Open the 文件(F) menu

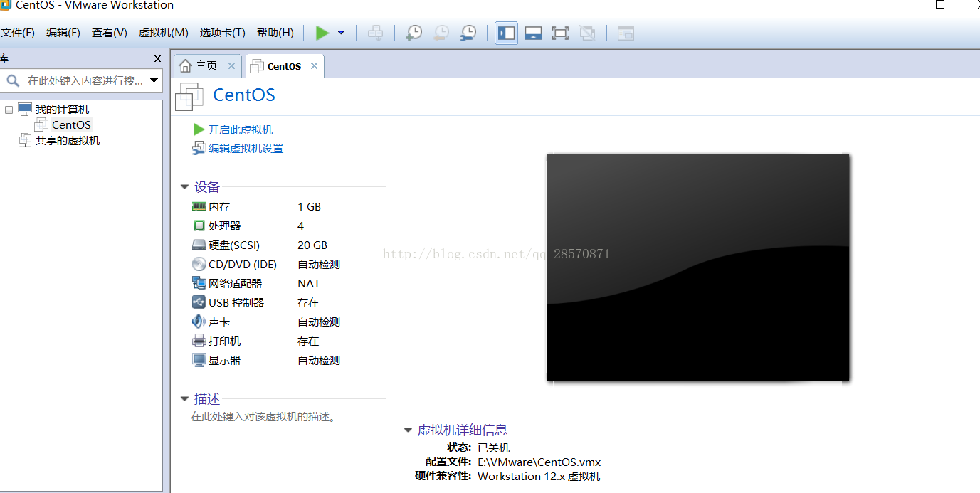pos(18,33)
